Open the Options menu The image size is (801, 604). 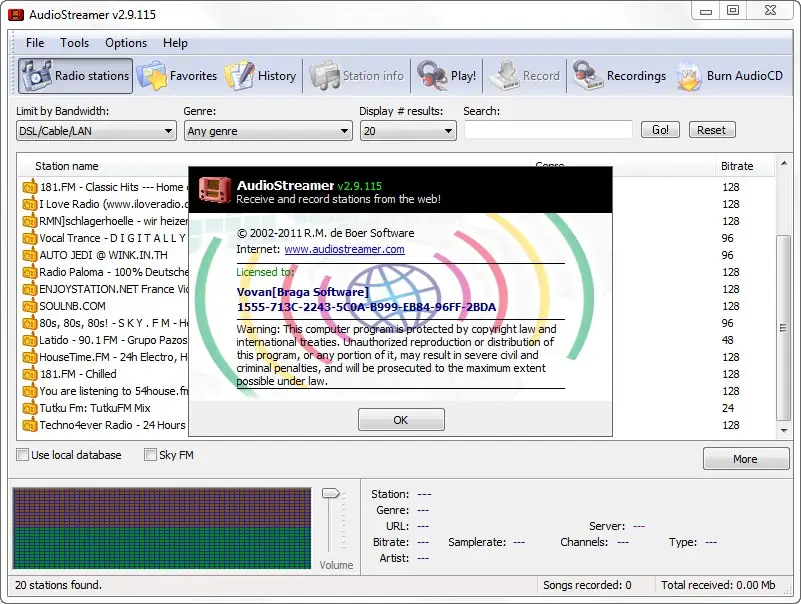[126, 43]
